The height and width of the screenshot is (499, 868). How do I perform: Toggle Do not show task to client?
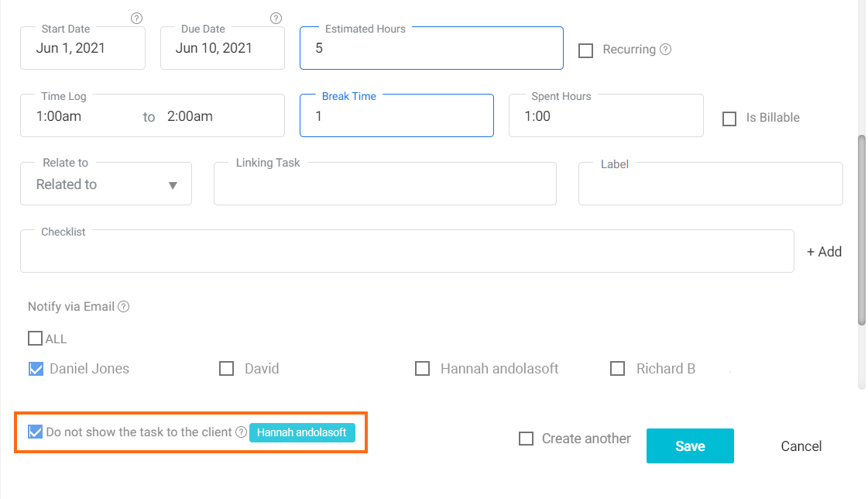(35, 432)
